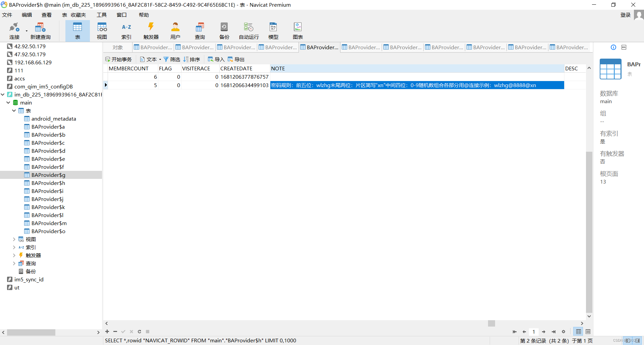
Task: Go to first page of records
Action: (x=515, y=332)
